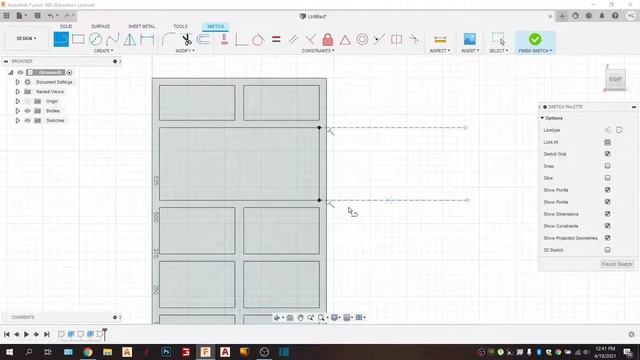The height and width of the screenshot is (360, 640).
Task: Apply Tangent constraint
Action: [x=258, y=40]
